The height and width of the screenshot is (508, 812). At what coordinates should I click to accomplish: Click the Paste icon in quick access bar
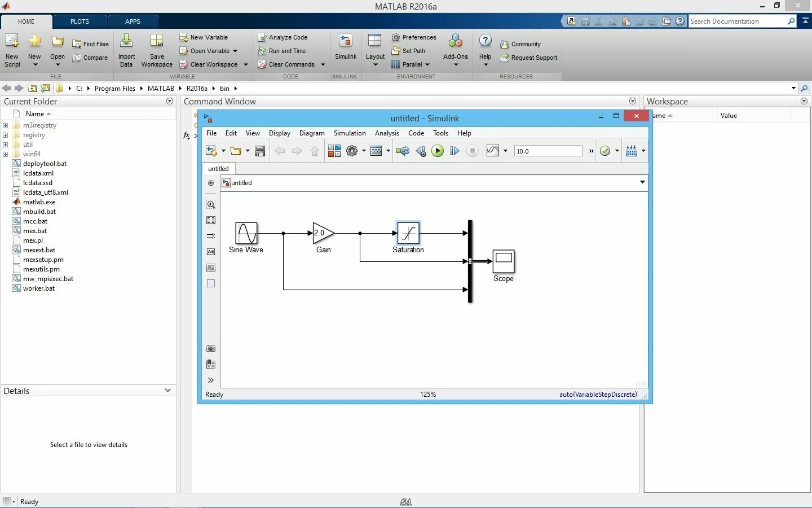coord(626,21)
